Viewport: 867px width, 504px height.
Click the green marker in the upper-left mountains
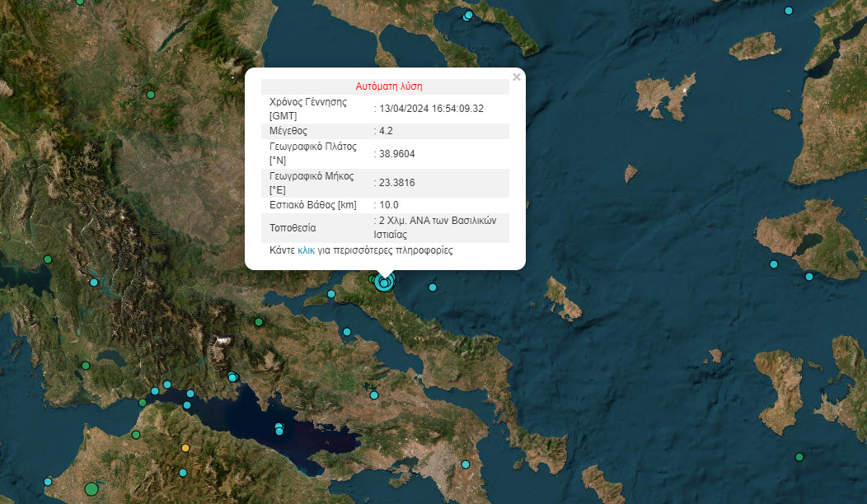pyautogui.click(x=151, y=95)
